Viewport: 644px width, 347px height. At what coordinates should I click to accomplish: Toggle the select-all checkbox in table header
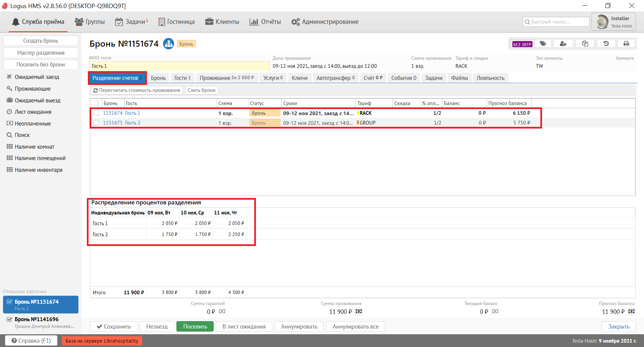tap(97, 103)
